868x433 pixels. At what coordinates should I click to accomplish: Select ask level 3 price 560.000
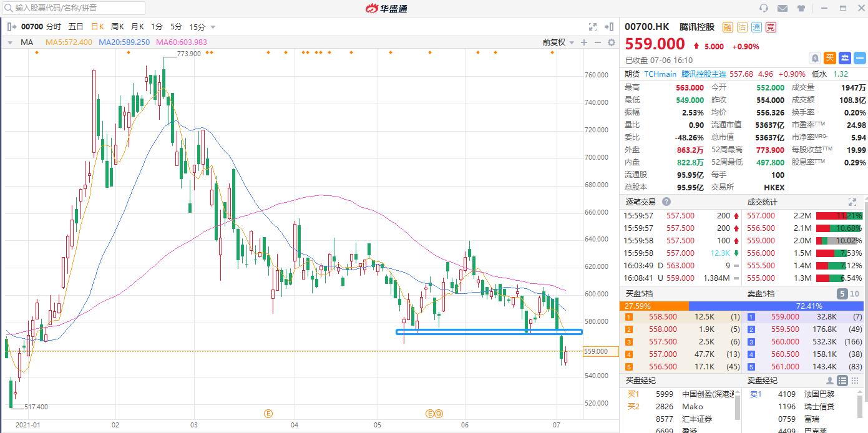[x=786, y=342]
